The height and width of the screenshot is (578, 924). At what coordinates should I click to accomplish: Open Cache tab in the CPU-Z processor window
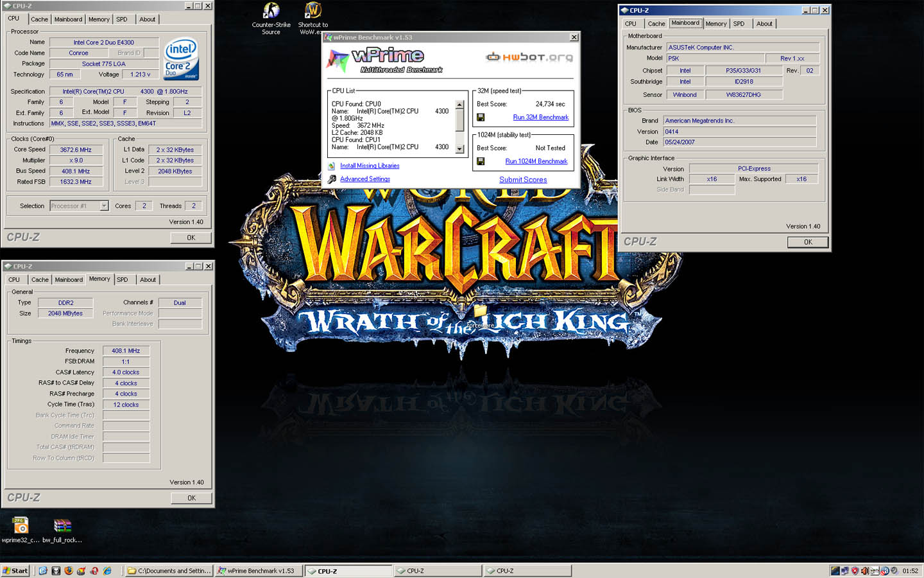coord(39,19)
